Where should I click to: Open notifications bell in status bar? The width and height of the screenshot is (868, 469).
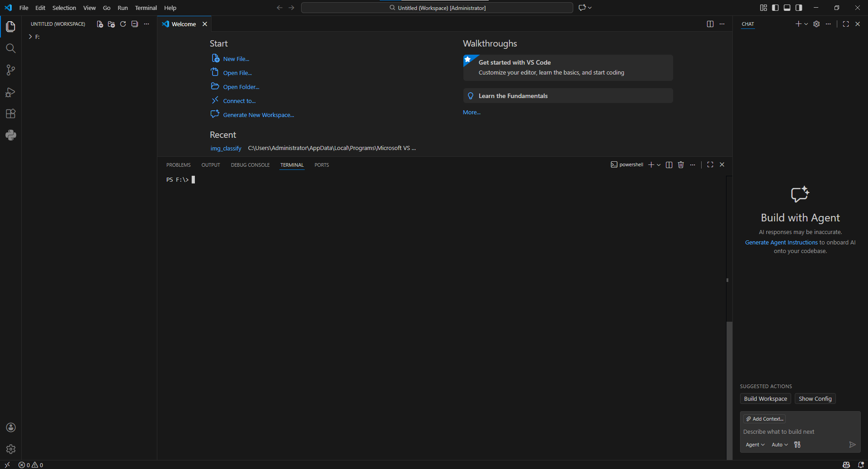[x=861, y=464]
